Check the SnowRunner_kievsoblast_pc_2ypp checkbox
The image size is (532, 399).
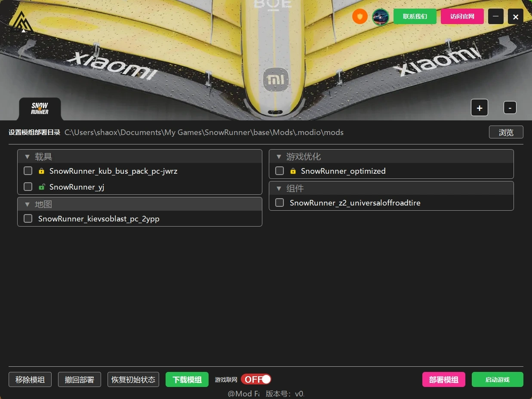[x=28, y=218]
